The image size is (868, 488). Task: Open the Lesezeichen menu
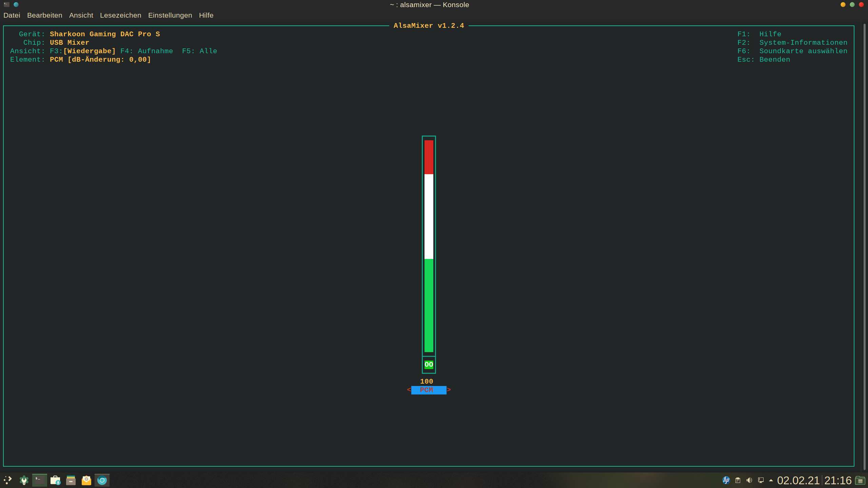pyautogui.click(x=120, y=15)
